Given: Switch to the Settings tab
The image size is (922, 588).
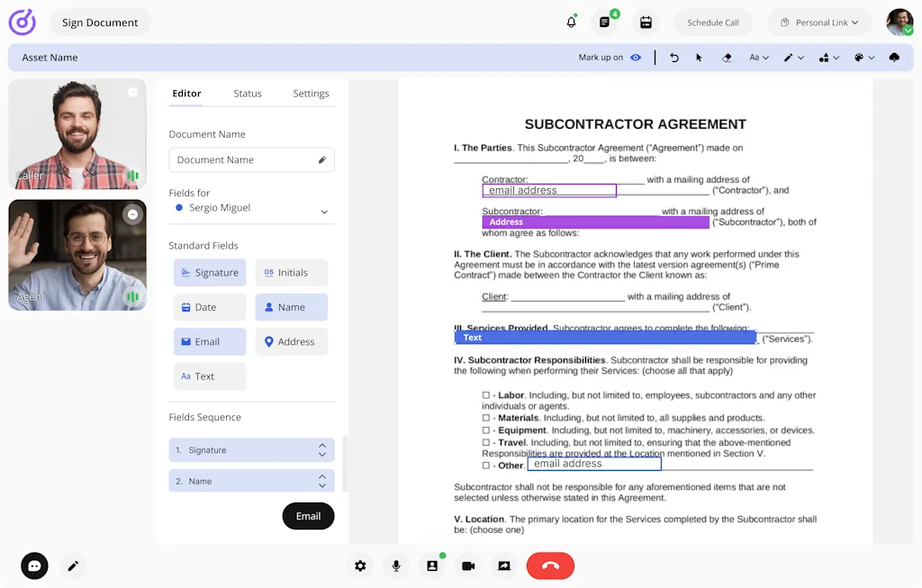Looking at the screenshot, I should pos(311,94).
